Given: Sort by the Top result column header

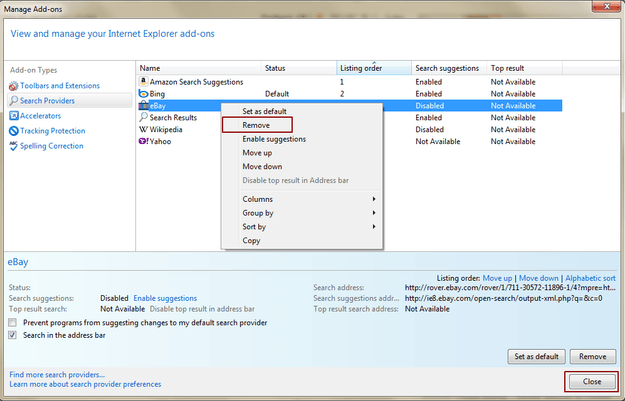Looking at the screenshot, I should [524, 68].
